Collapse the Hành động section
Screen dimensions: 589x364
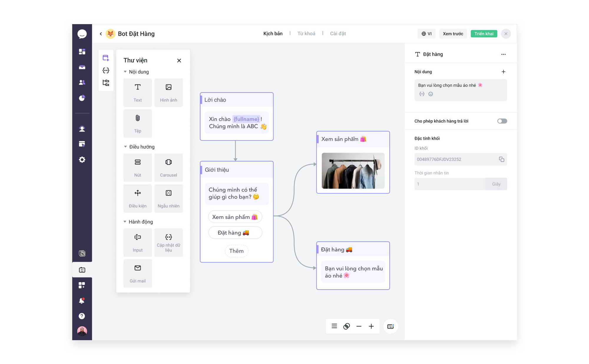(x=125, y=222)
